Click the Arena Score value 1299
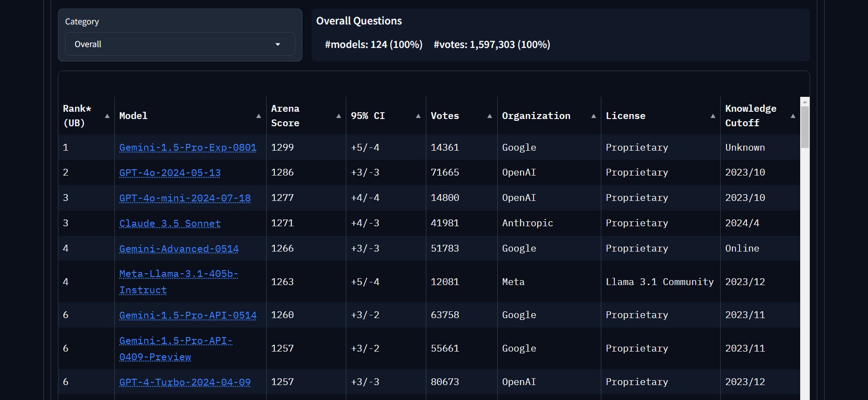Image resolution: width=868 pixels, height=400 pixels. point(283,148)
